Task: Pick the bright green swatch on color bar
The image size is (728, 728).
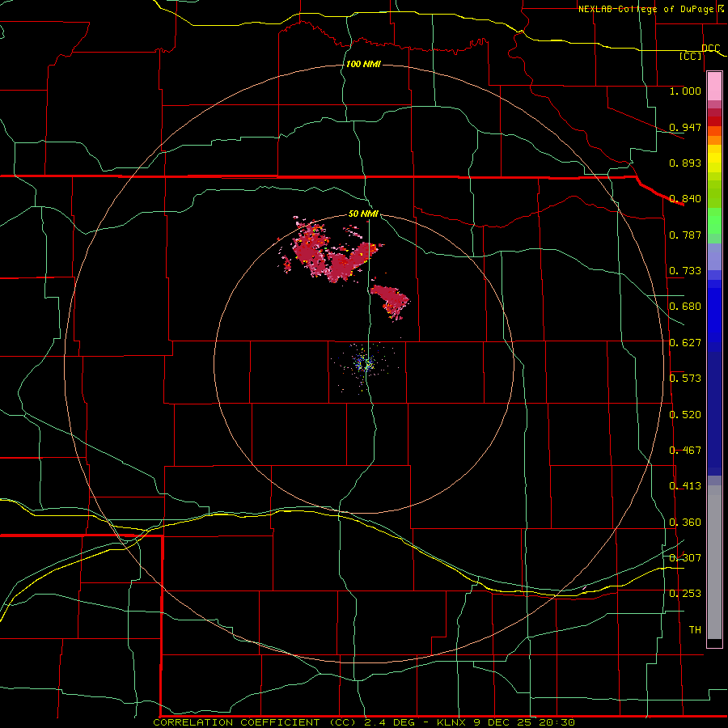Action: click(714, 221)
